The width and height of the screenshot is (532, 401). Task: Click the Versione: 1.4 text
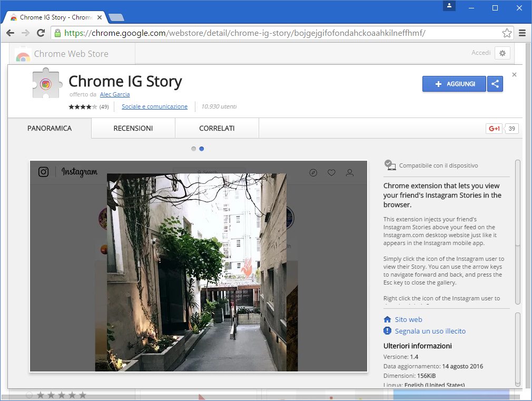(x=401, y=357)
